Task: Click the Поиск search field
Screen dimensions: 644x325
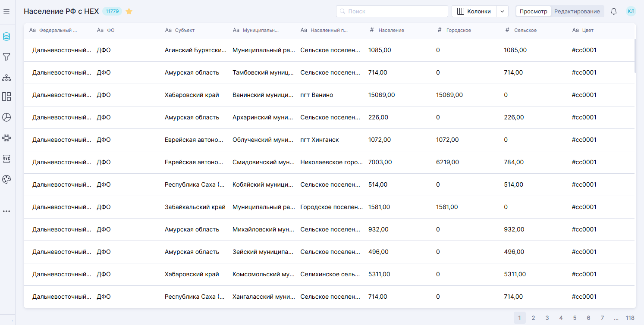Action: click(x=392, y=12)
